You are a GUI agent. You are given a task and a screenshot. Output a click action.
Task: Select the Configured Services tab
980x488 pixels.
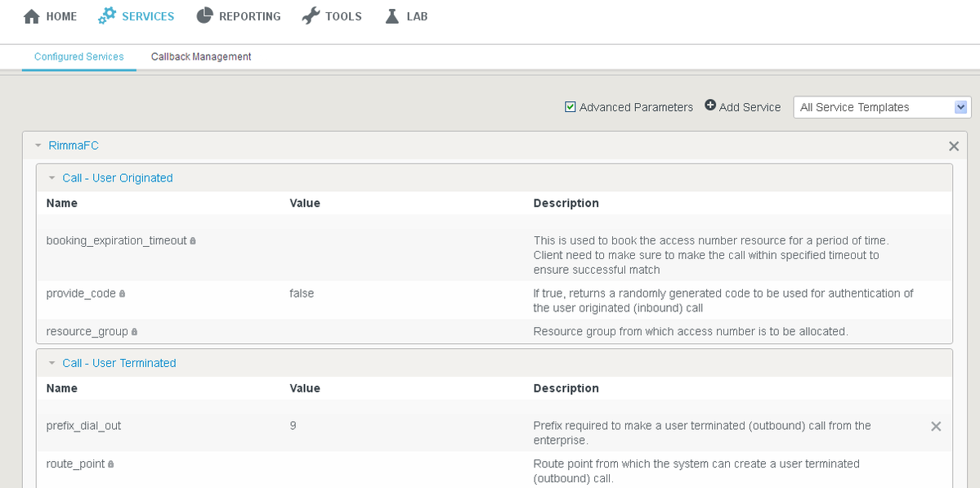(78, 56)
